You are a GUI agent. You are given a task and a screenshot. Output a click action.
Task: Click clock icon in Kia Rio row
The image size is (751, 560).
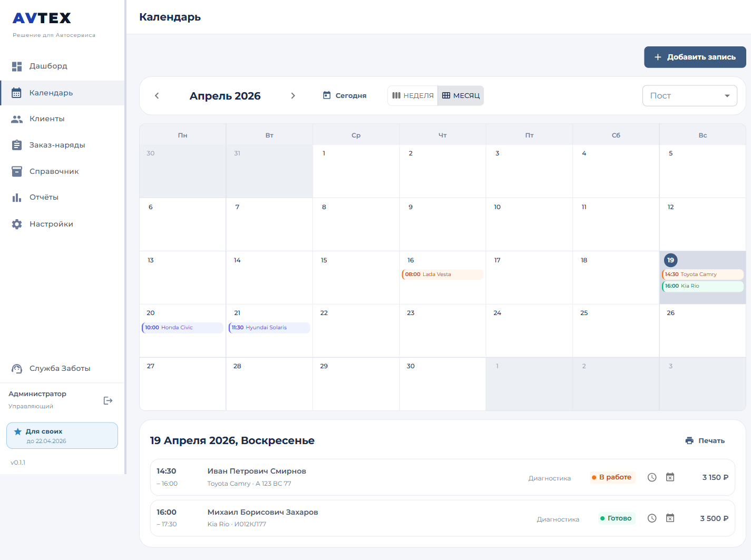652,518
